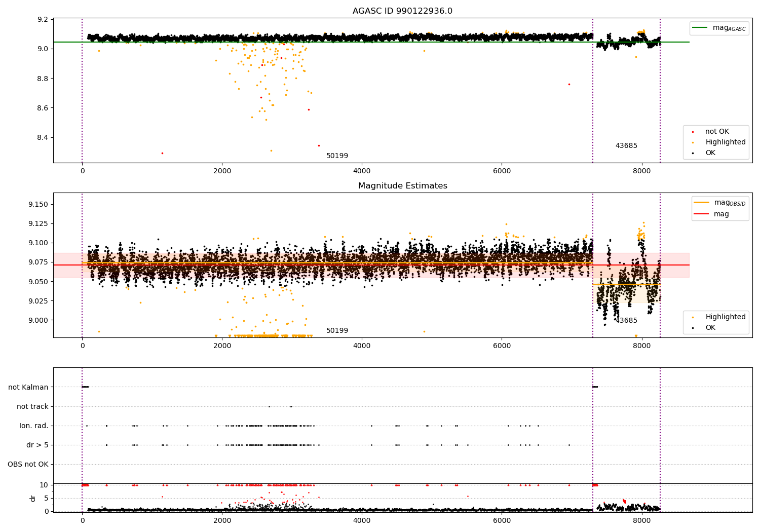Click the 9.150 tick on middle plot
This screenshot has width=760, height=532.
tap(38, 204)
